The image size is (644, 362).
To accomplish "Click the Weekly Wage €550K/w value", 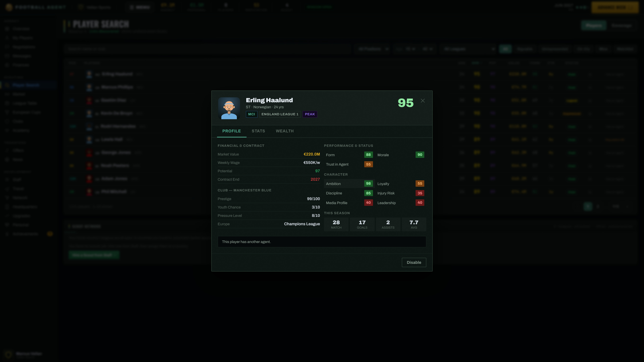I will (311, 163).
